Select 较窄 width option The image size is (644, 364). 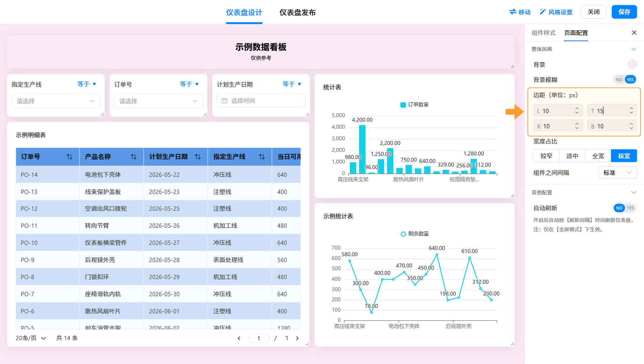[x=546, y=156]
